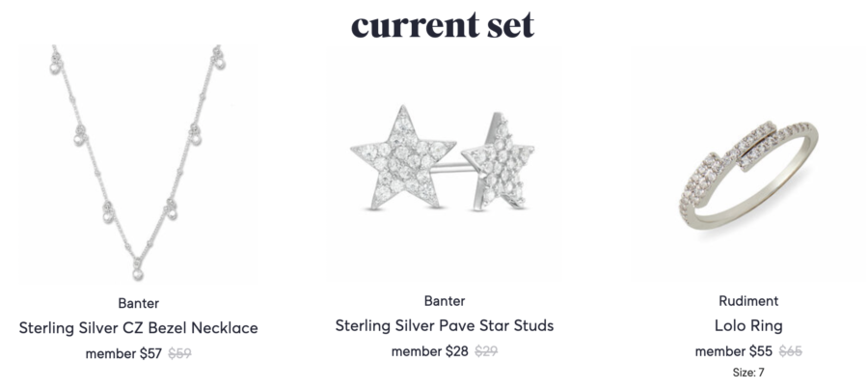Image resolution: width=868 pixels, height=389 pixels.
Task: Select the Banter brand label above the star studs
Action: pos(445,301)
